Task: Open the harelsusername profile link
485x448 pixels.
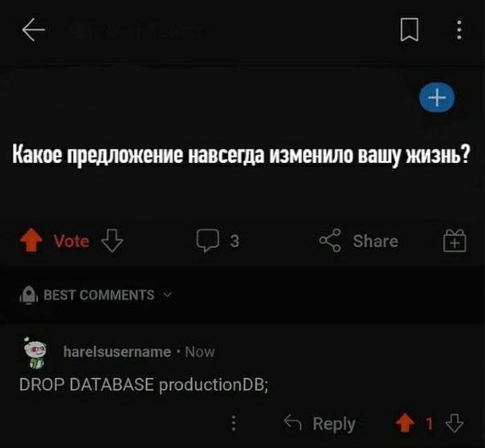Action: (117, 352)
